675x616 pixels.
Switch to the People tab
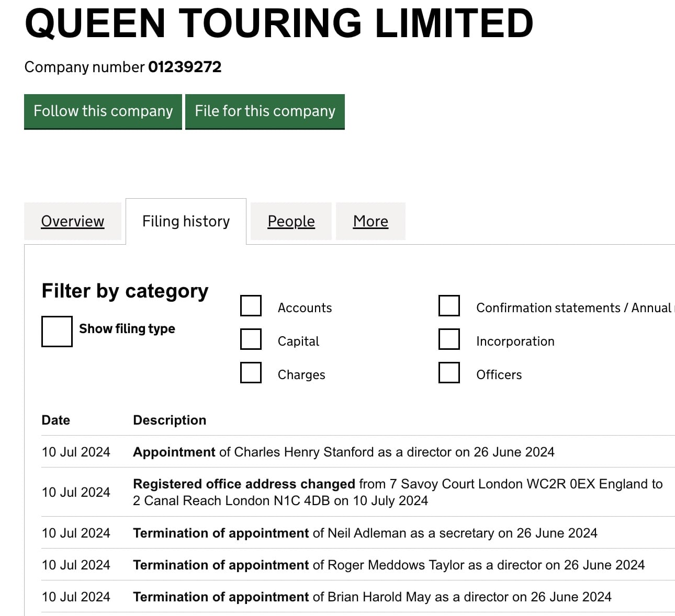pos(291,221)
